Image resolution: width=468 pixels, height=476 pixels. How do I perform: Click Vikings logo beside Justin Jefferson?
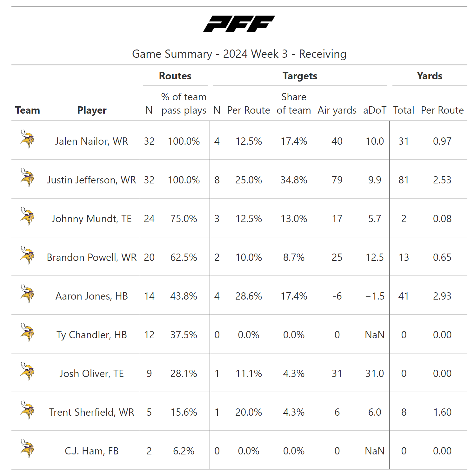(x=27, y=178)
